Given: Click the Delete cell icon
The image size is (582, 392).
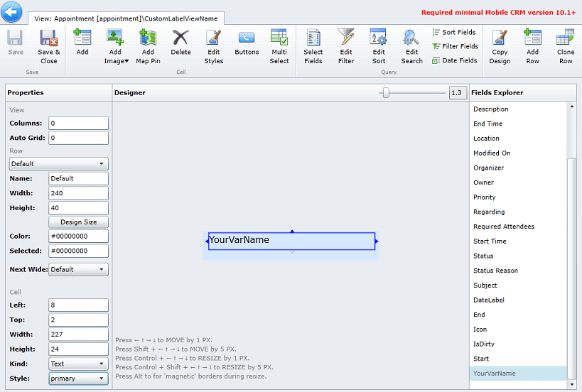Looking at the screenshot, I should [x=180, y=38].
